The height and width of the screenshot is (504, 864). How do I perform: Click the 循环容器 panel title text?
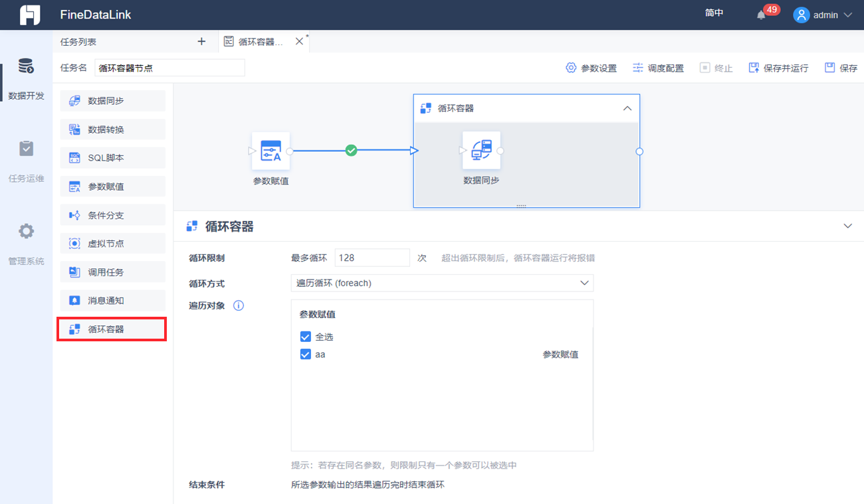pyautogui.click(x=229, y=226)
